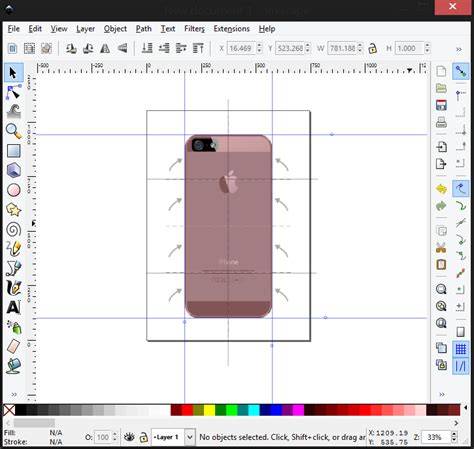Toggle snap to cusp nodes button
474x449 pixels.
pyautogui.click(x=461, y=239)
